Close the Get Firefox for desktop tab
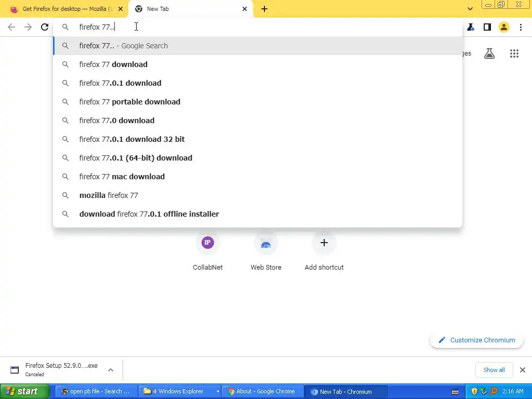This screenshot has height=399, width=532. pyautogui.click(x=121, y=9)
